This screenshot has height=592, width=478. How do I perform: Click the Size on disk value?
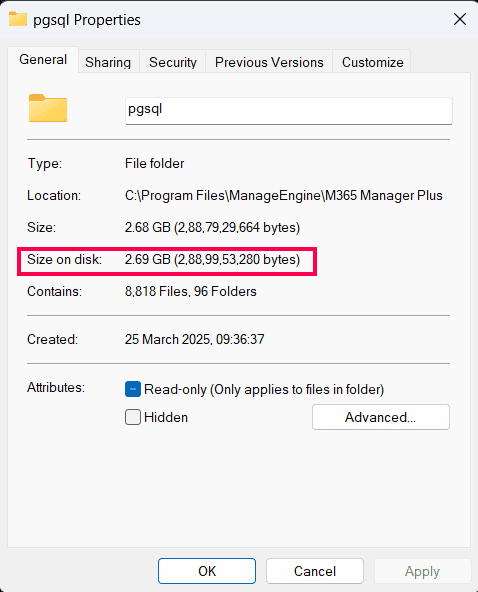click(x=212, y=259)
